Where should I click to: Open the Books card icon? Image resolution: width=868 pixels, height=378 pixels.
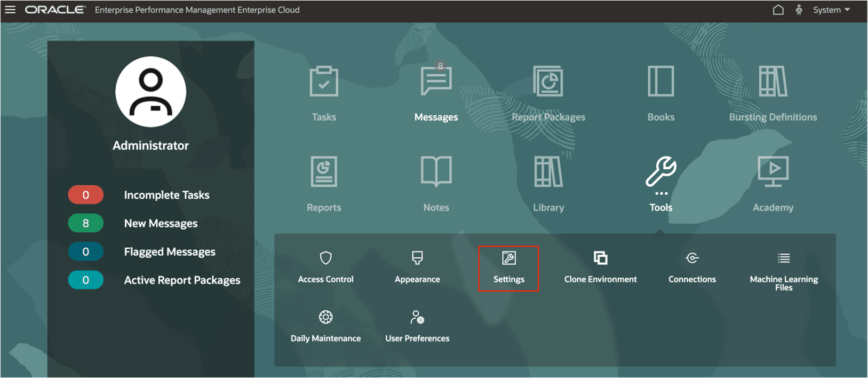661,81
